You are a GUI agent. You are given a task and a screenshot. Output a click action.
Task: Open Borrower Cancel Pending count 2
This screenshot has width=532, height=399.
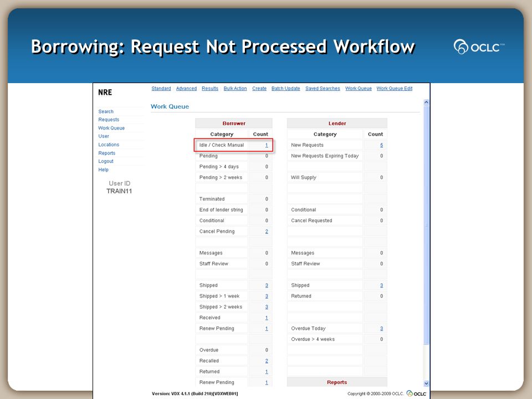point(267,232)
